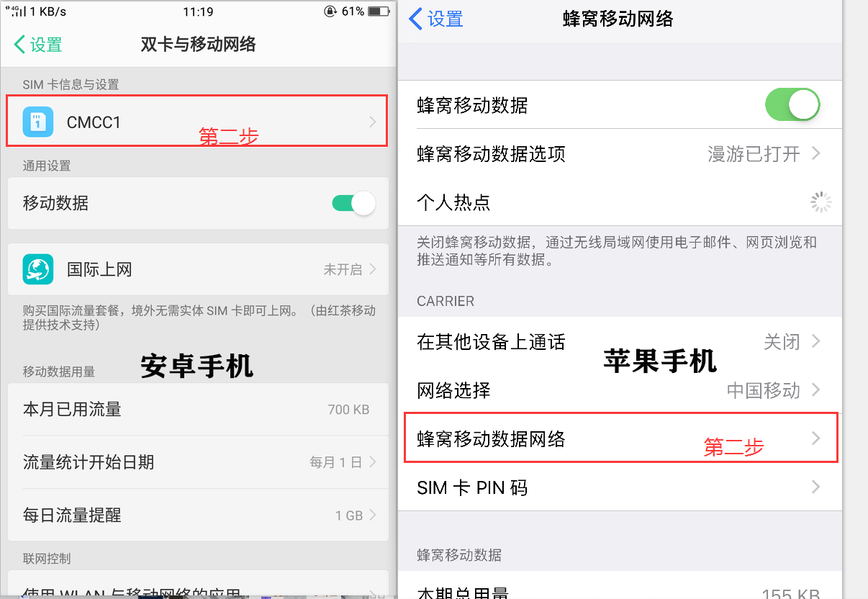Open the SIM 卡 PIN 码 row
The image size is (868, 599).
pos(620,487)
